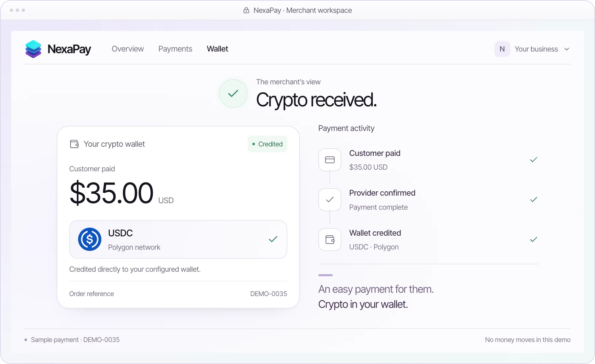
Task: Click the green check right of Customer paid
Action: tap(534, 160)
